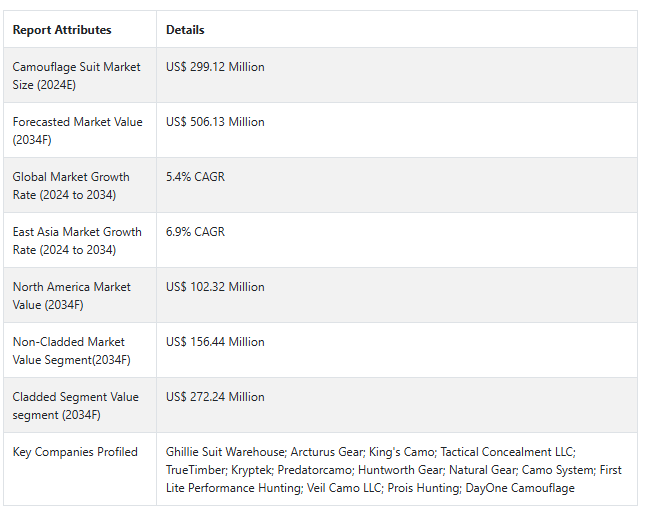Click the 6.9% CAGR value
This screenshot has height=508, width=645.
click(195, 232)
